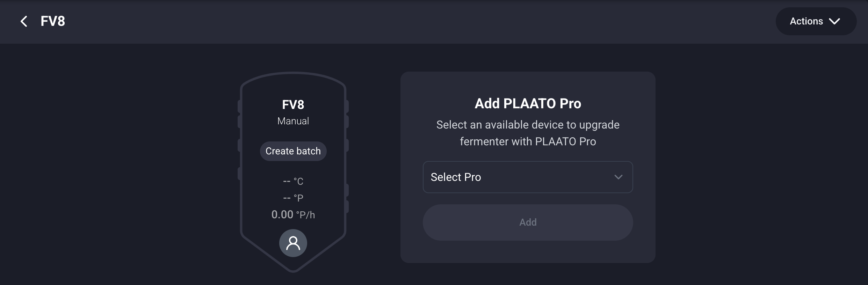Click the temperature reading in °C

(293, 181)
